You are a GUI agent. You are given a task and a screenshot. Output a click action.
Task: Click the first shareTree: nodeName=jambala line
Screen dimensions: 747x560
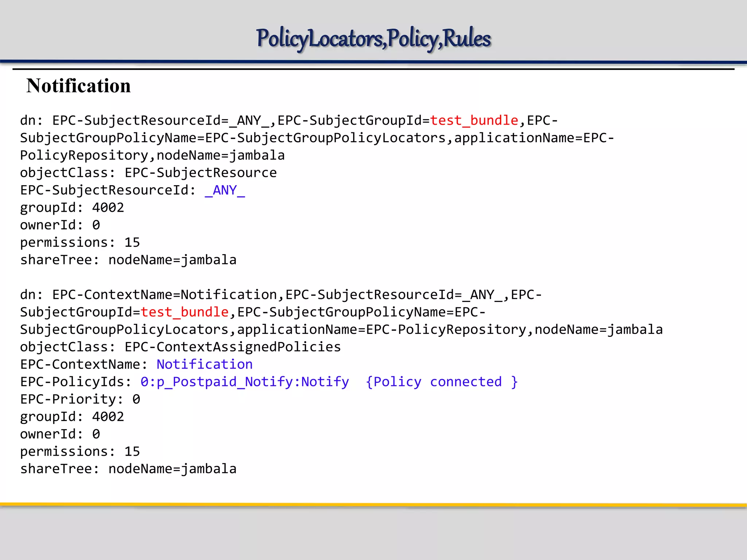128,260
